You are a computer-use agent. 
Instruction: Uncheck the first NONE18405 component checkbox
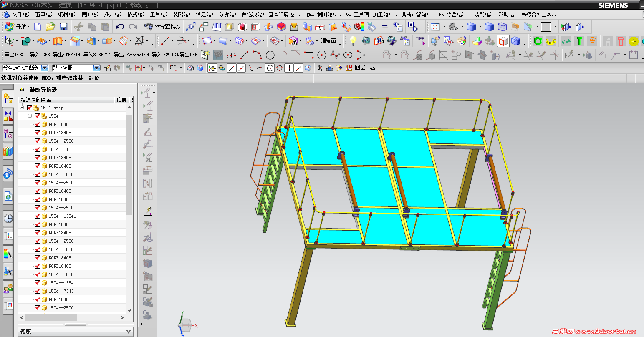coord(38,124)
